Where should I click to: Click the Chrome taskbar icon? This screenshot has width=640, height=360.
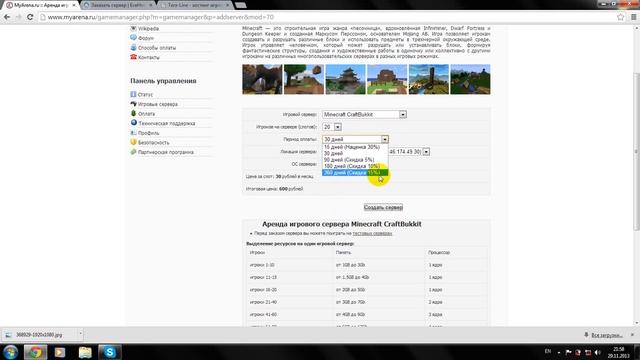[x=35, y=352]
